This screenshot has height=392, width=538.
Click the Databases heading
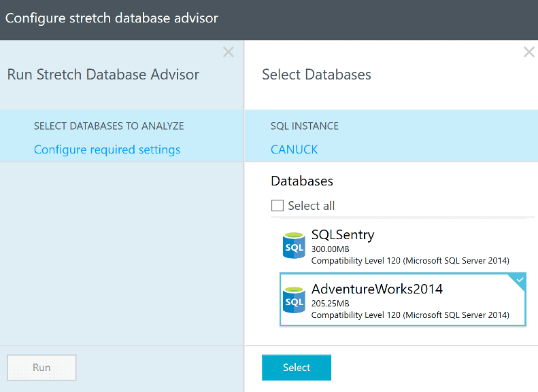(302, 181)
